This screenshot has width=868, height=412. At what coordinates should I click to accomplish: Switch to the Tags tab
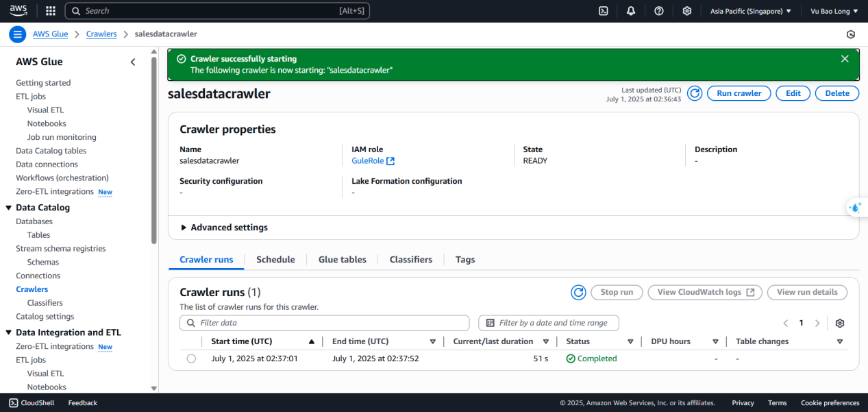click(x=465, y=260)
